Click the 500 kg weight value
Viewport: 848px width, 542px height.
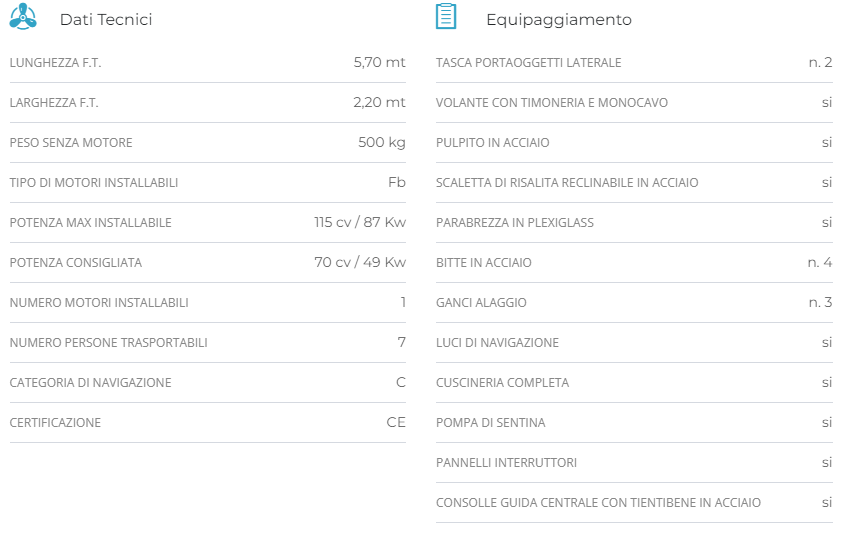381,142
